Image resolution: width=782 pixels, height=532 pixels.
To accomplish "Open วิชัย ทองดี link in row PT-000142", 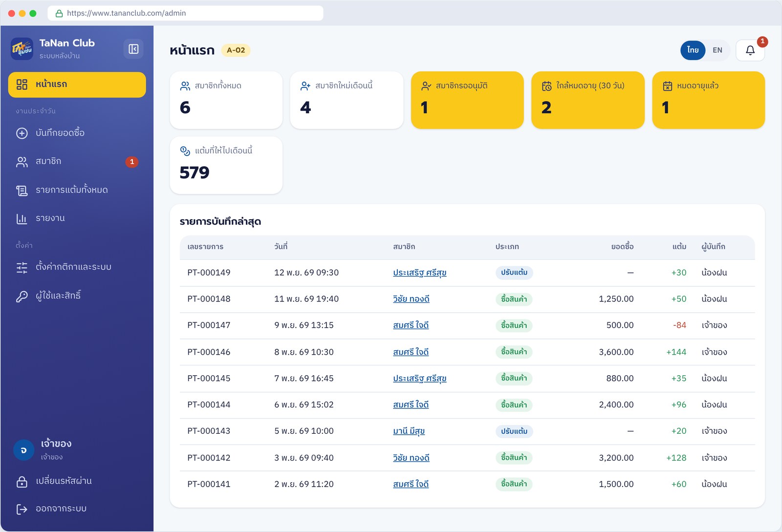I will pyautogui.click(x=411, y=458).
